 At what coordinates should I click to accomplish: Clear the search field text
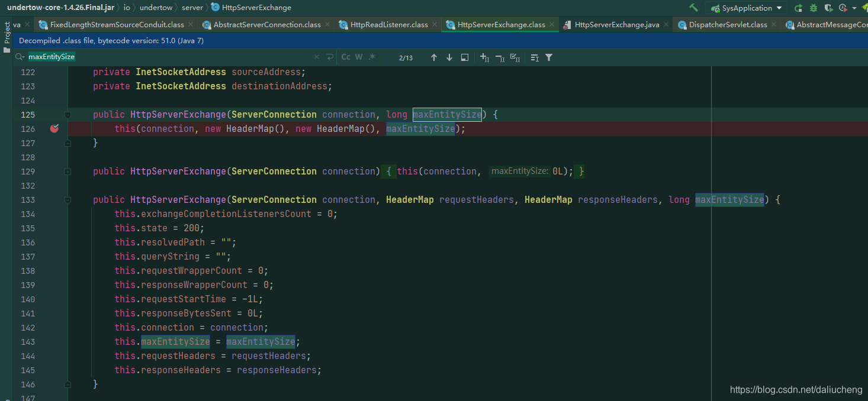click(x=317, y=57)
